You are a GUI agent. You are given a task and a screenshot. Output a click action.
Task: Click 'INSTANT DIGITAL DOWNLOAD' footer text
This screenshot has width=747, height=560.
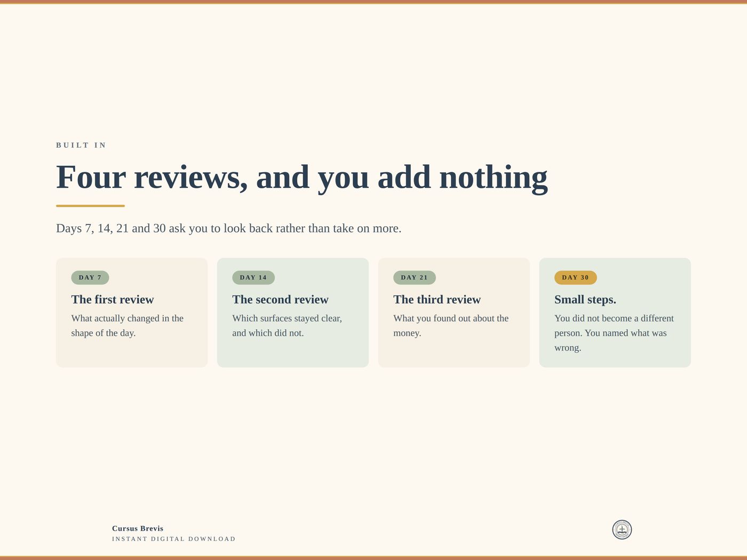pos(174,539)
